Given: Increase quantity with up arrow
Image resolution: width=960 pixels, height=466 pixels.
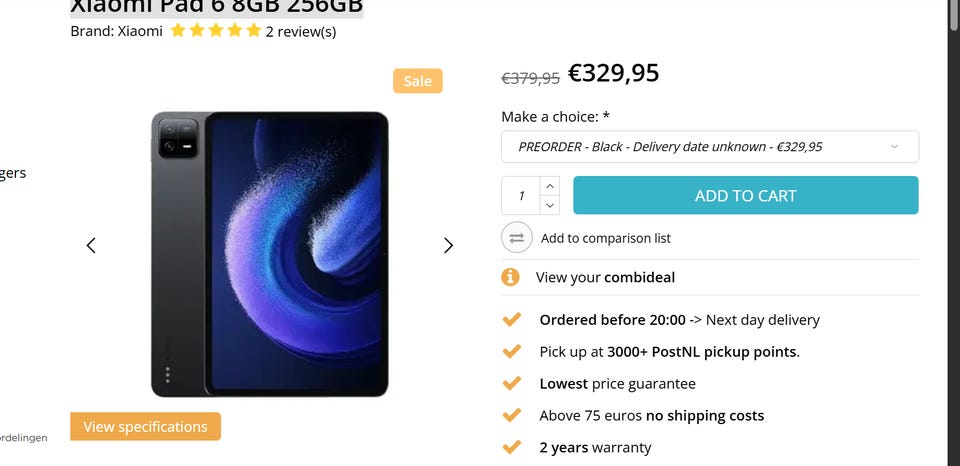Looking at the screenshot, I should click(x=550, y=186).
